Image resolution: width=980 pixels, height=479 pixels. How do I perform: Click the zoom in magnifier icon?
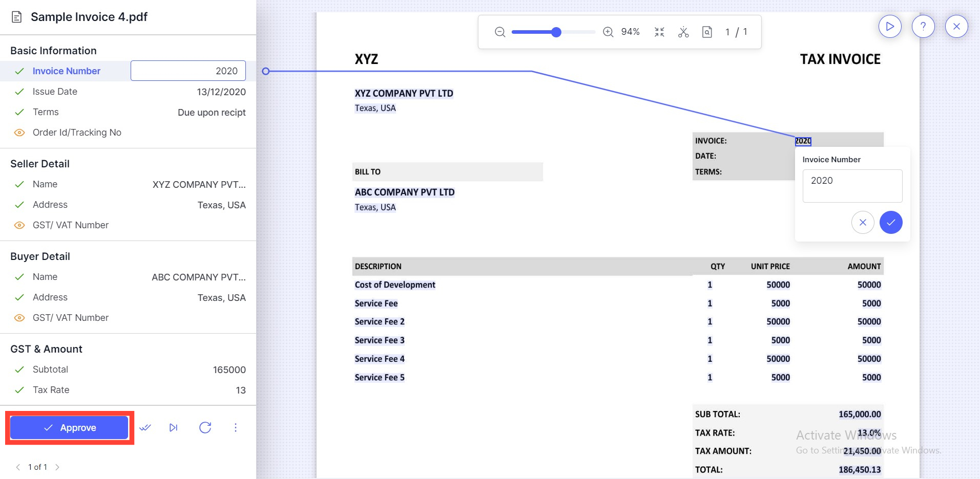point(608,32)
